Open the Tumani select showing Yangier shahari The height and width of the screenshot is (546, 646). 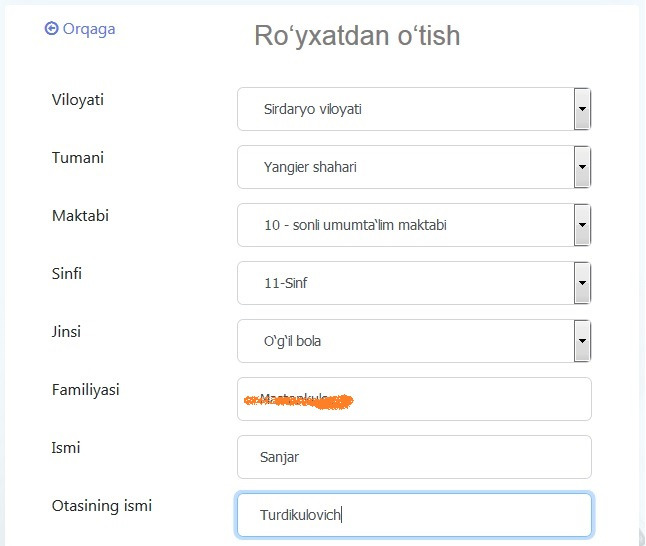coord(405,167)
